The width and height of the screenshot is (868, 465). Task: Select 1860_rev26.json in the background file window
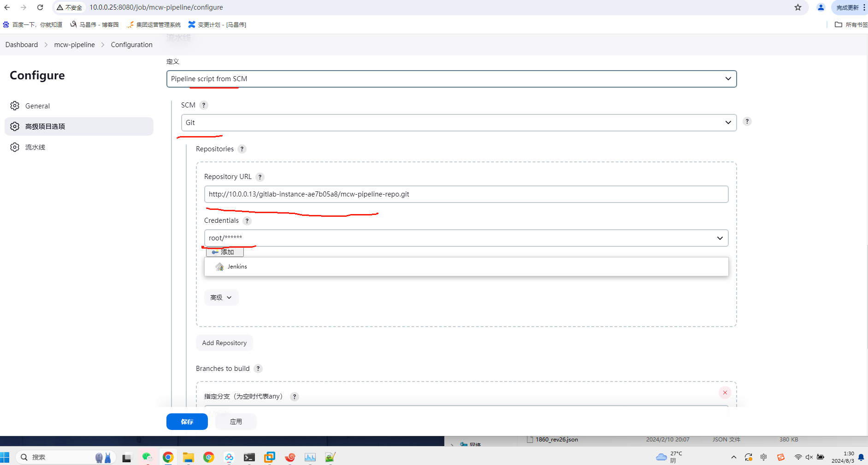[556, 440]
